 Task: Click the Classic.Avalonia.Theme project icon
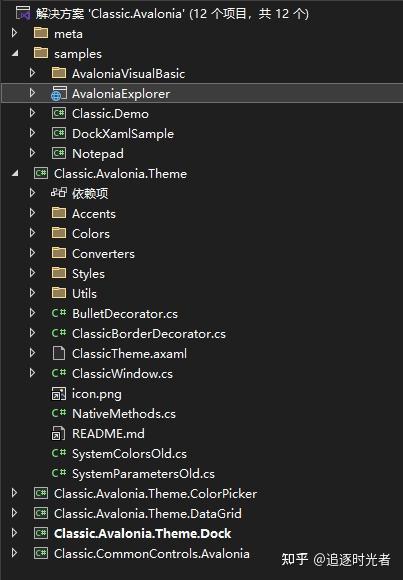[x=41, y=173]
